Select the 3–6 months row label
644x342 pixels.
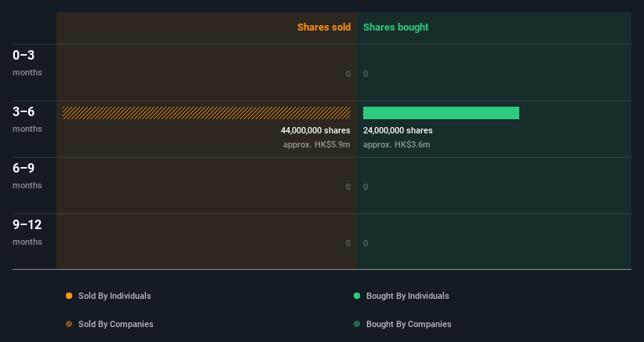pyautogui.click(x=27, y=119)
